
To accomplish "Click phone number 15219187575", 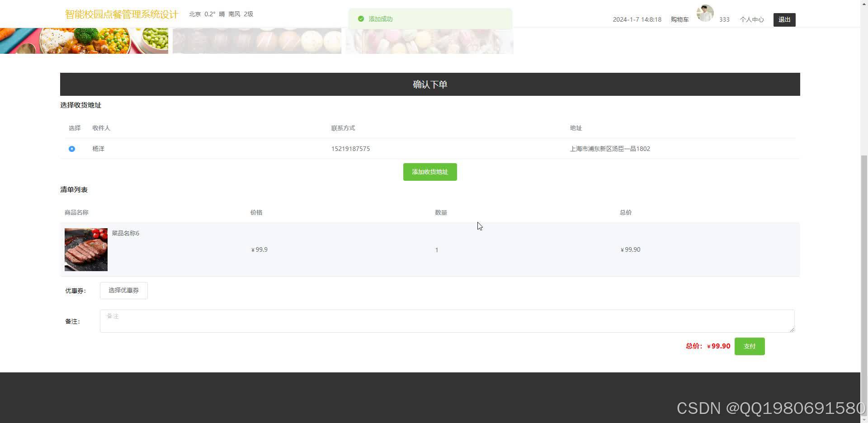I will [x=350, y=149].
